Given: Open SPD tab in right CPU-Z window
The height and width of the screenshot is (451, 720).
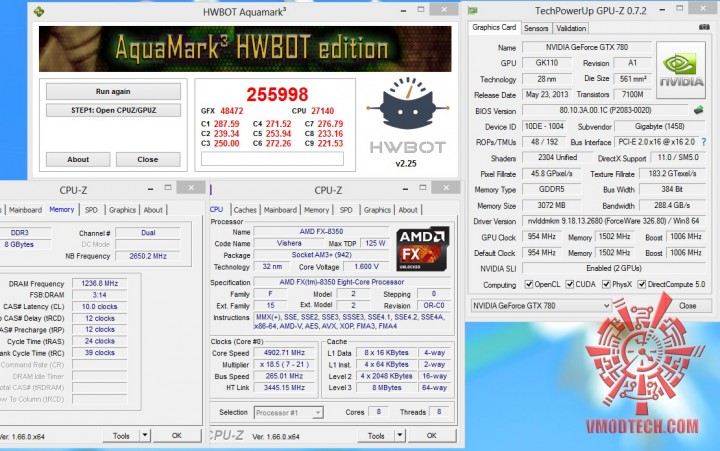Looking at the screenshot, I should (x=346, y=210).
